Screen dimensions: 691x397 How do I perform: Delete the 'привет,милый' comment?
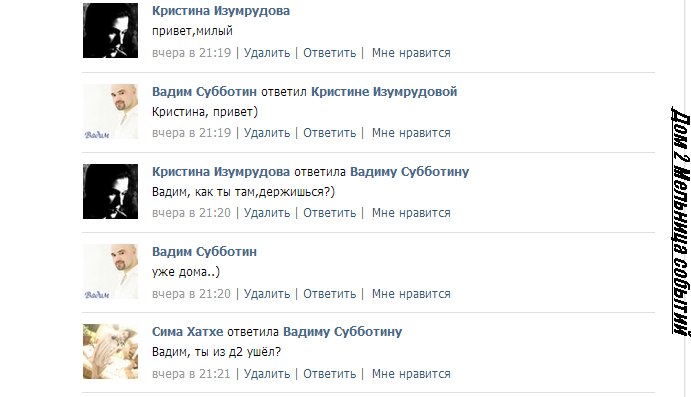267,53
